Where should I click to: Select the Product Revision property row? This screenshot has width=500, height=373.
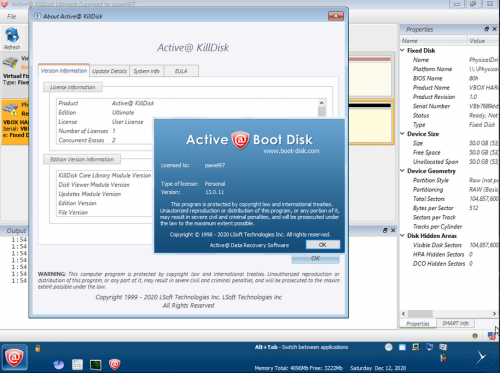449,97
